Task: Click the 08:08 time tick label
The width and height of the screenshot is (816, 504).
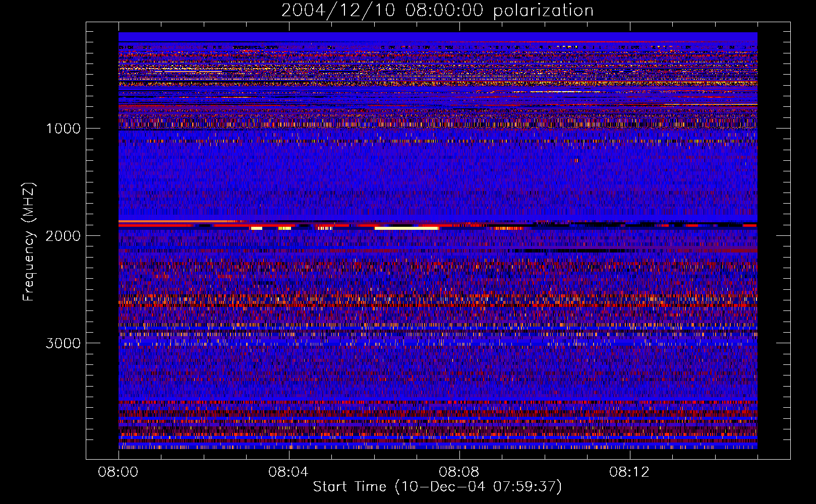Action: (459, 472)
